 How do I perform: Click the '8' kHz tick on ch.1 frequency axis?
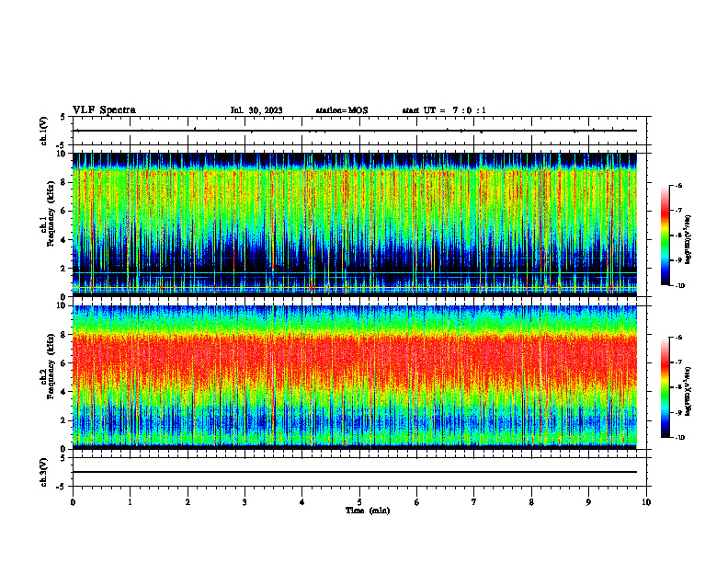pos(63,182)
